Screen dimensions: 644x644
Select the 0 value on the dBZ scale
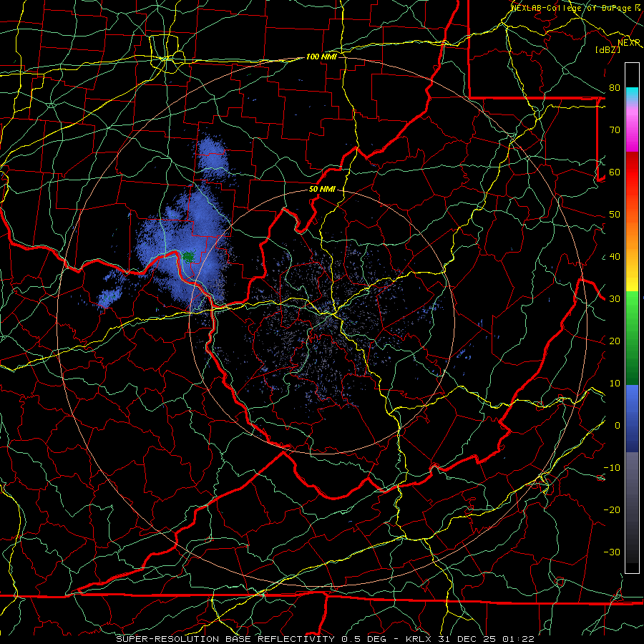coord(618,426)
